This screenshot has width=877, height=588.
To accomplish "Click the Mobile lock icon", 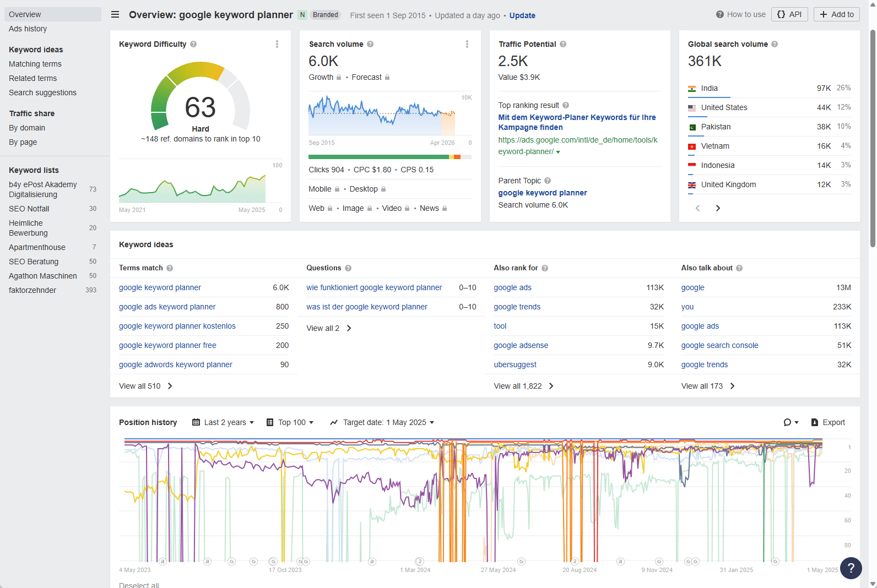I will click(x=337, y=189).
